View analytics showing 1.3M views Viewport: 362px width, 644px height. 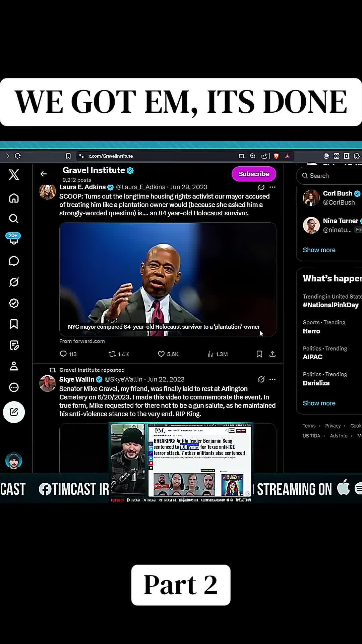click(217, 354)
